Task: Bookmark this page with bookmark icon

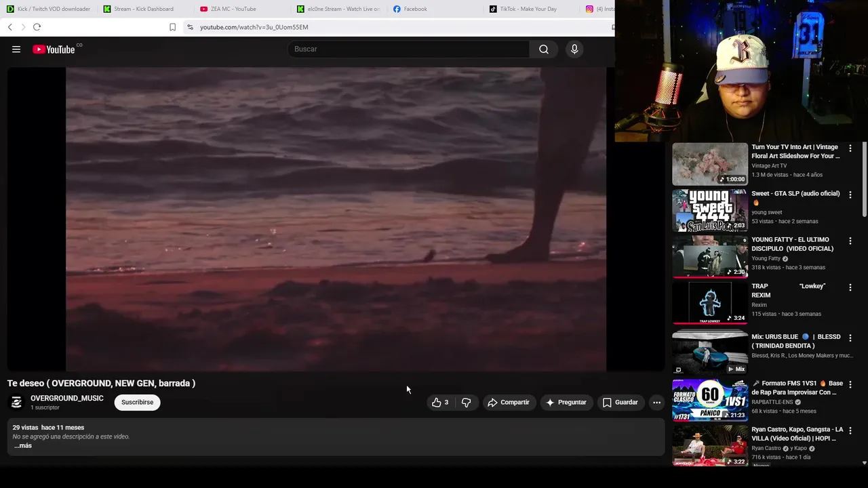Action: [x=172, y=27]
